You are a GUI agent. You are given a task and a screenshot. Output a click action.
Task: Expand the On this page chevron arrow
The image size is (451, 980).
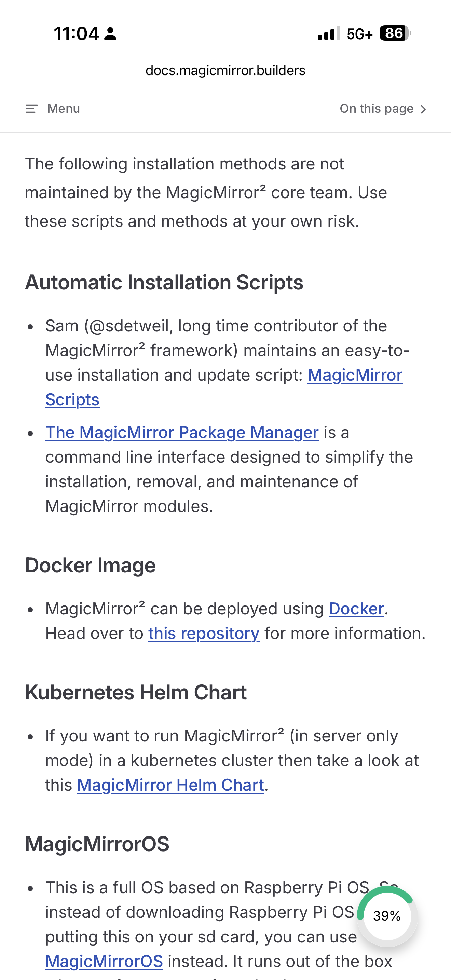(x=423, y=110)
